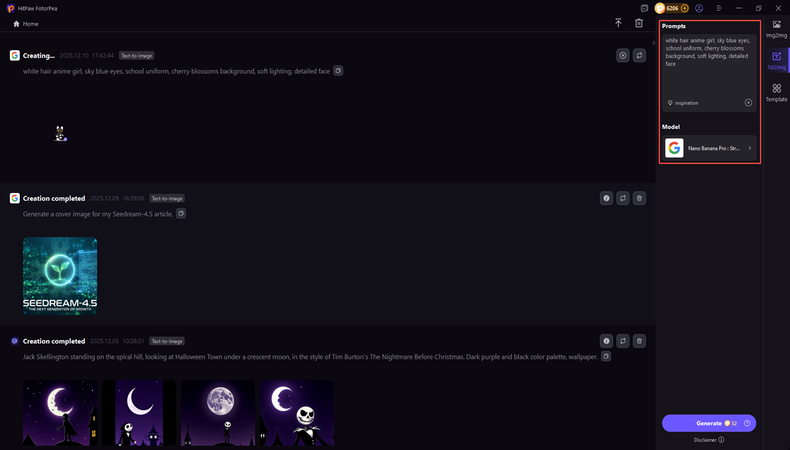The height and width of the screenshot is (450, 790).
Task: Select the Txt2Img tab
Action: [777, 61]
